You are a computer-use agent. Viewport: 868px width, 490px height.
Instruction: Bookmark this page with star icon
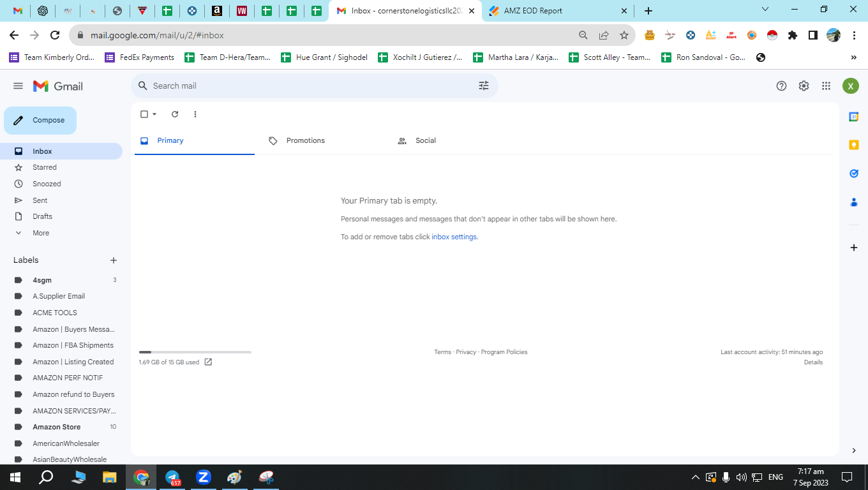624,35
